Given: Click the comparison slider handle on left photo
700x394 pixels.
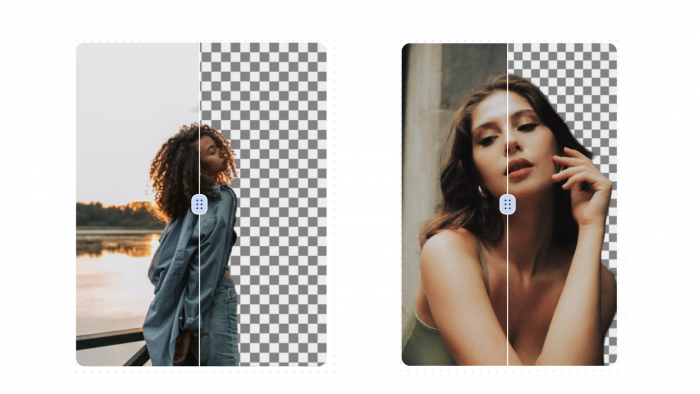Looking at the screenshot, I should (x=199, y=204).
